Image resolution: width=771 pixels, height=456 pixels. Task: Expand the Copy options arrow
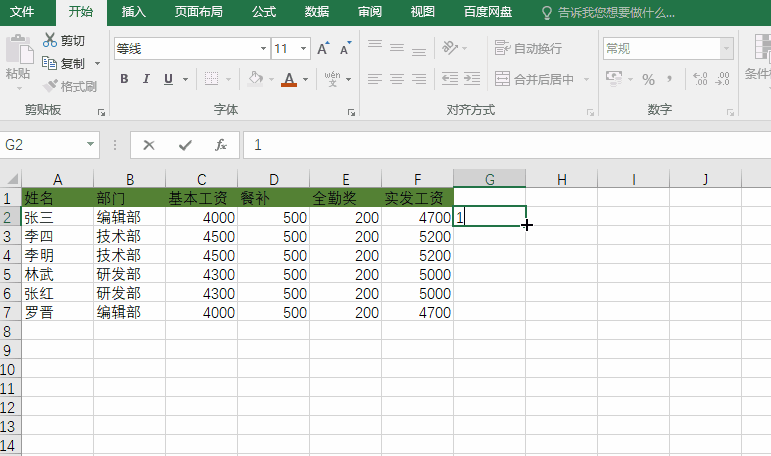[x=97, y=63]
